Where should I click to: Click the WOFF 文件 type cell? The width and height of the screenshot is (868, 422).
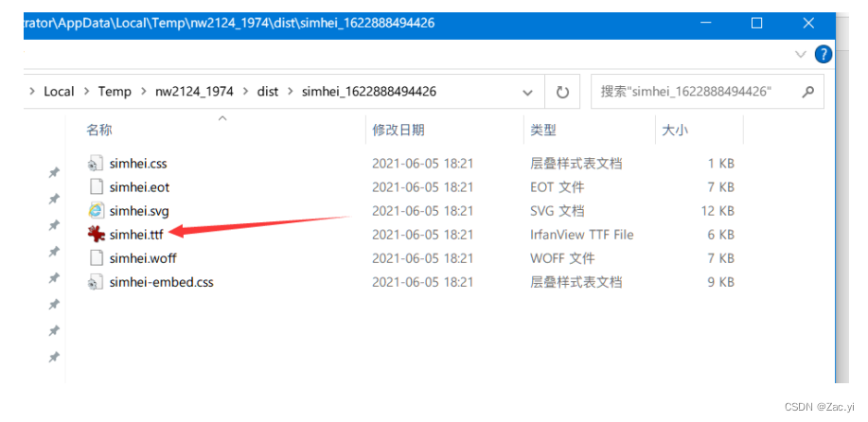click(x=562, y=258)
